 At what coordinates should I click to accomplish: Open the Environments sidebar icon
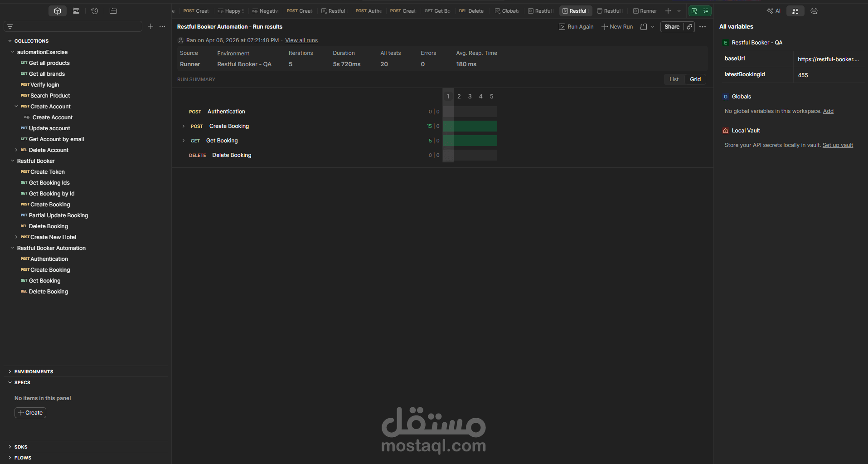[x=76, y=11]
